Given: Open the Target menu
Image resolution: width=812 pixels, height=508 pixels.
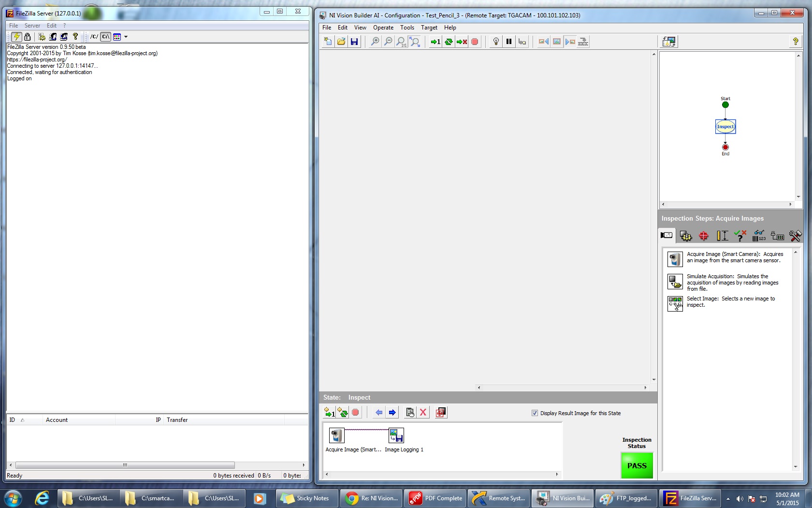Looking at the screenshot, I should [x=429, y=28].
